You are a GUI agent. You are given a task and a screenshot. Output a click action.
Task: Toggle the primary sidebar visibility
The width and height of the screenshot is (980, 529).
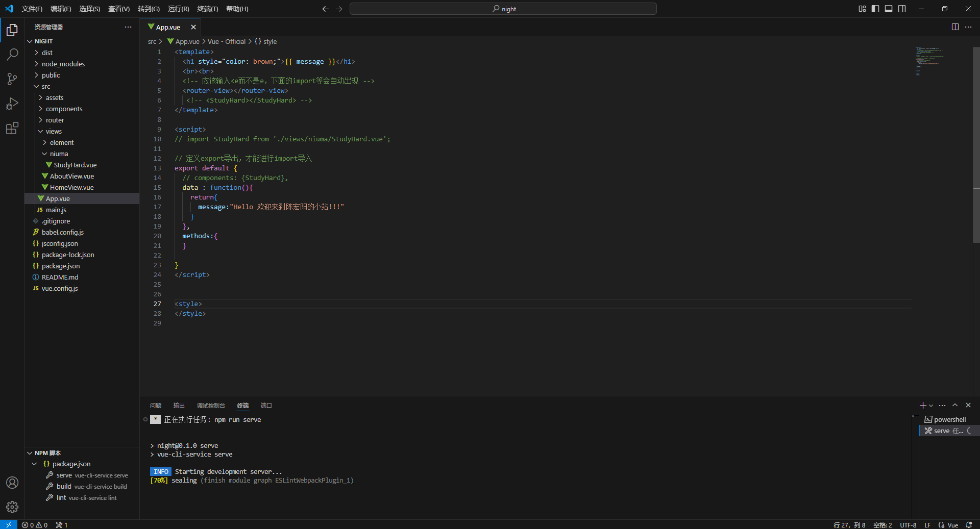point(875,9)
